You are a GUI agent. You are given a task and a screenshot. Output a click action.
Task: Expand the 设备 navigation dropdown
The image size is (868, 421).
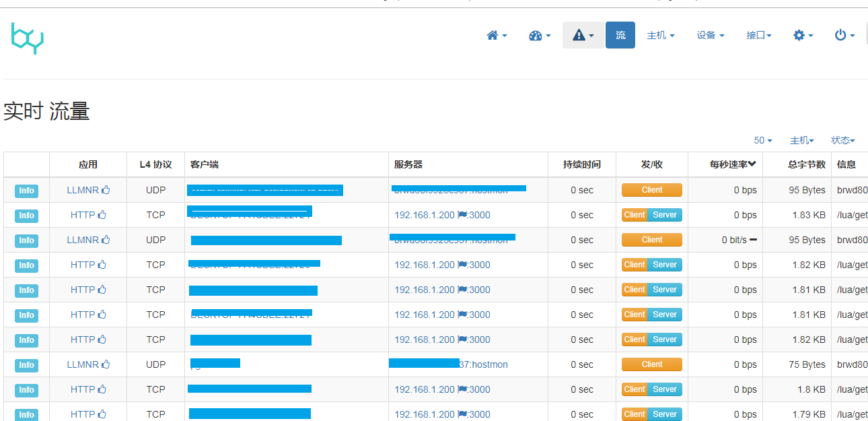[710, 36]
